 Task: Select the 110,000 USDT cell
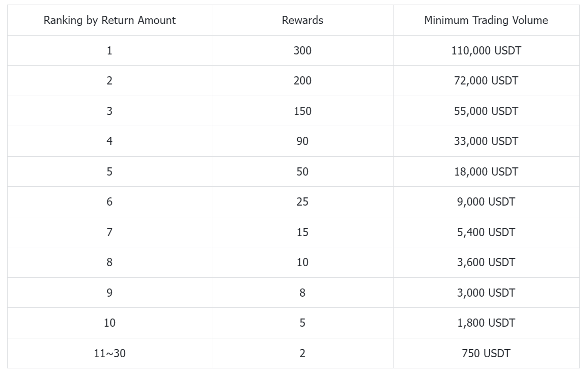[x=486, y=50]
